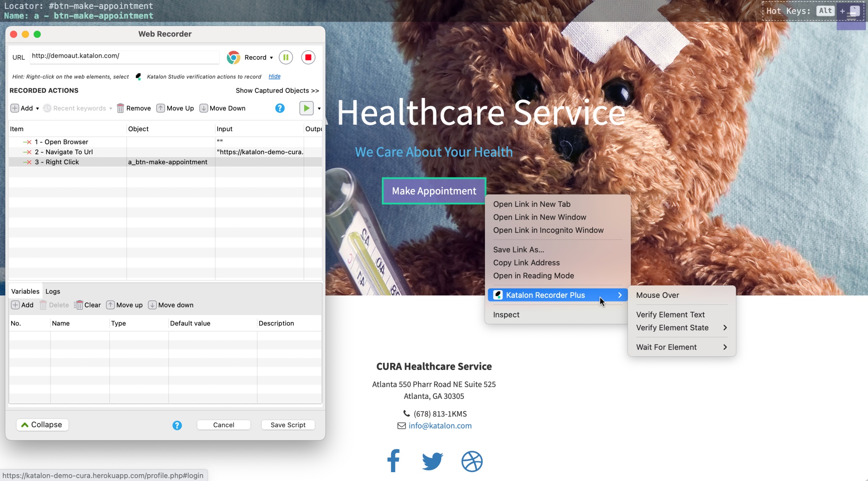Click the green Run play icon
The width and height of the screenshot is (868, 481).
306,108
